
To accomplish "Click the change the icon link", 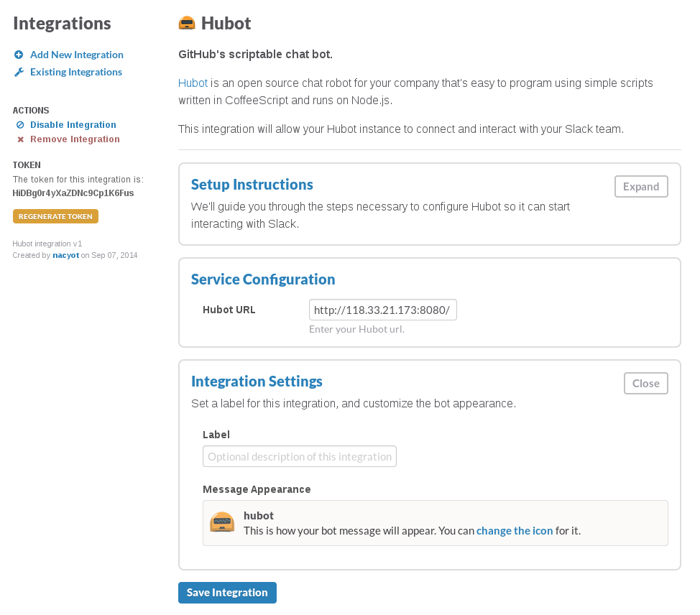I will coord(515,531).
